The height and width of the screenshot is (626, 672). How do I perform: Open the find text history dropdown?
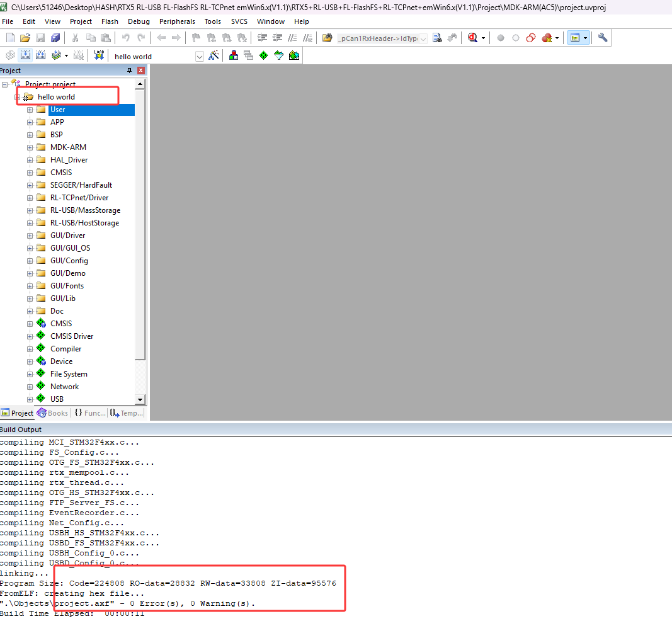(x=423, y=38)
